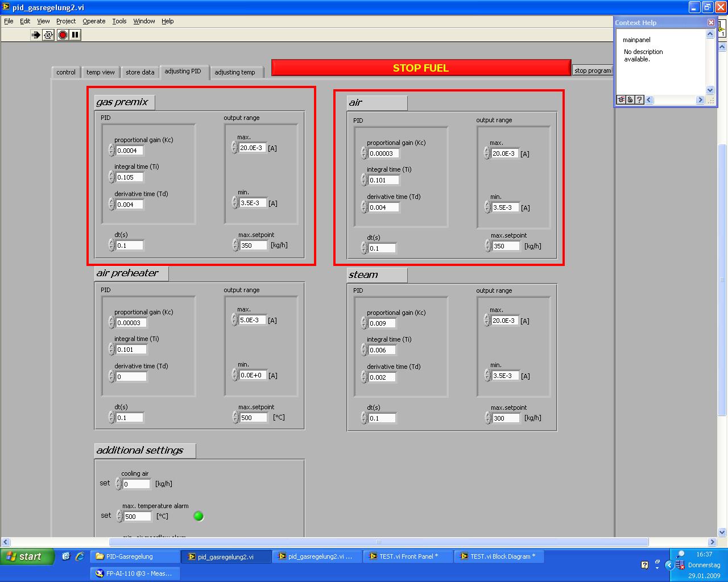
Task: Click max. temperature alarm stepper arrows
Action: (119, 516)
